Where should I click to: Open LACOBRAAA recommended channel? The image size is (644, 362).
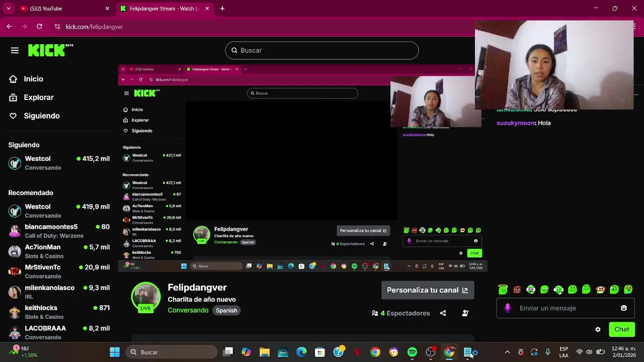pos(59,332)
